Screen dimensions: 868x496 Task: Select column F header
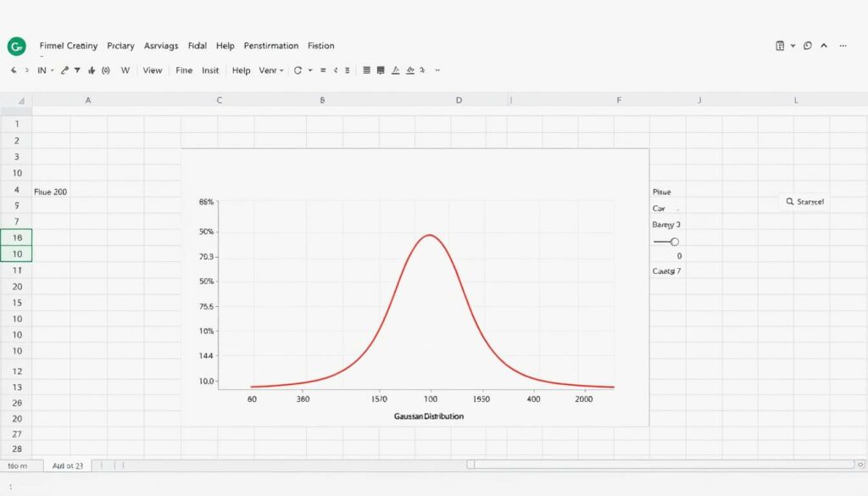(619, 100)
